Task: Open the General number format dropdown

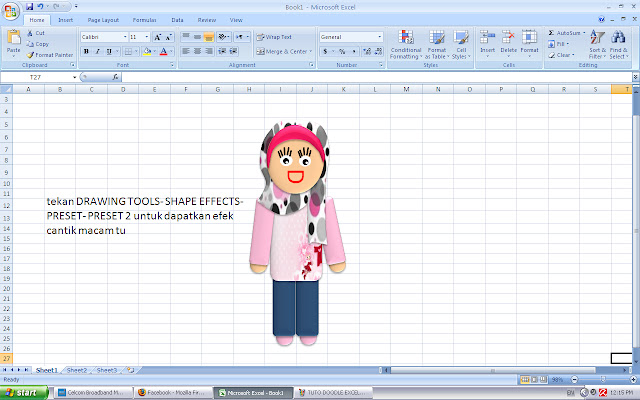Action: pyautogui.click(x=380, y=37)
